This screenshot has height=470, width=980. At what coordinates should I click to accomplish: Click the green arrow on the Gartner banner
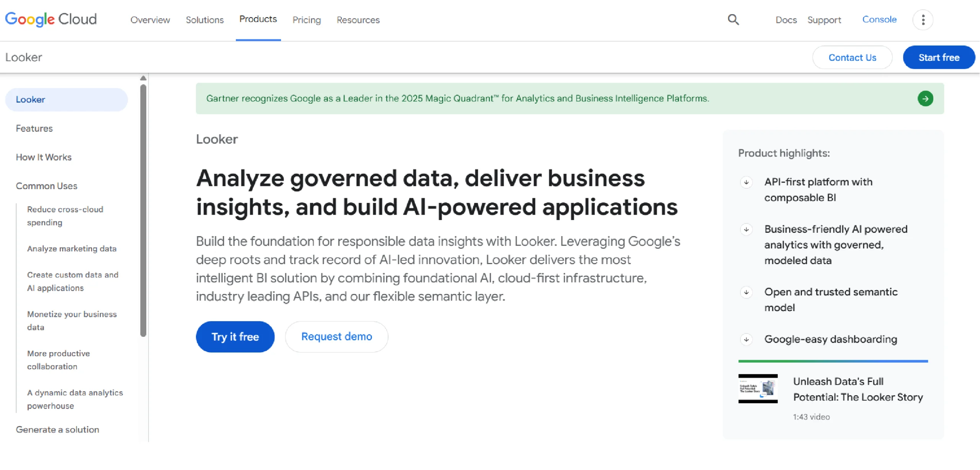click(x=926, y=98)
